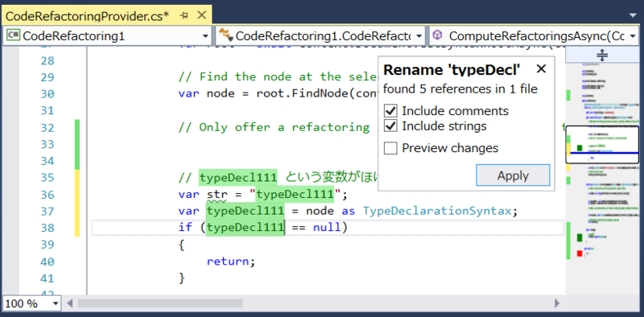This screenshot has width=644, height=317.
Task: Click typeDecl111 declaration on line 37
Action: click(246, 211)
